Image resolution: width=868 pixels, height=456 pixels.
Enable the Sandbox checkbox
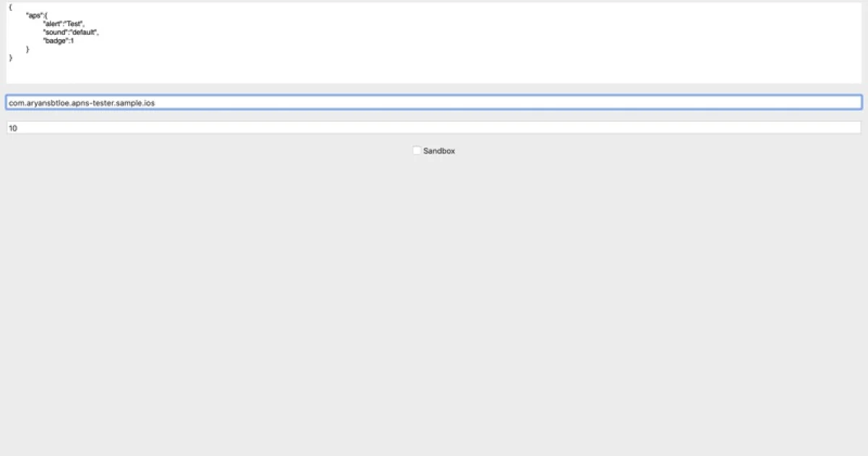pos(417,151)
